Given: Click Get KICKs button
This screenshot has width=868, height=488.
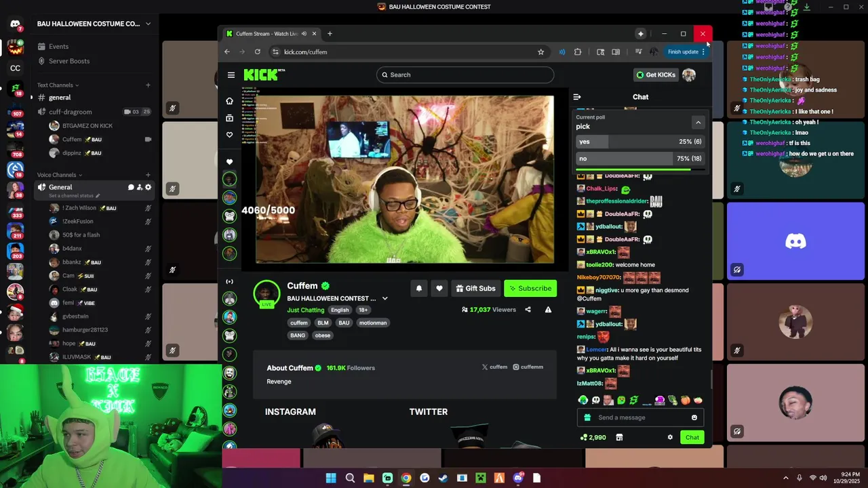Looking at the screenshot, I should pos(655,75).
